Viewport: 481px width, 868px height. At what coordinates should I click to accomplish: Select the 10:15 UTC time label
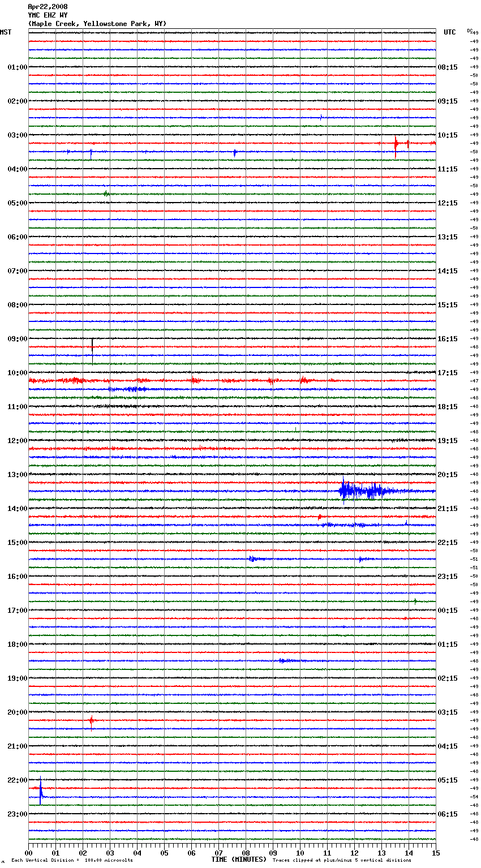click(x=448, y=135)
